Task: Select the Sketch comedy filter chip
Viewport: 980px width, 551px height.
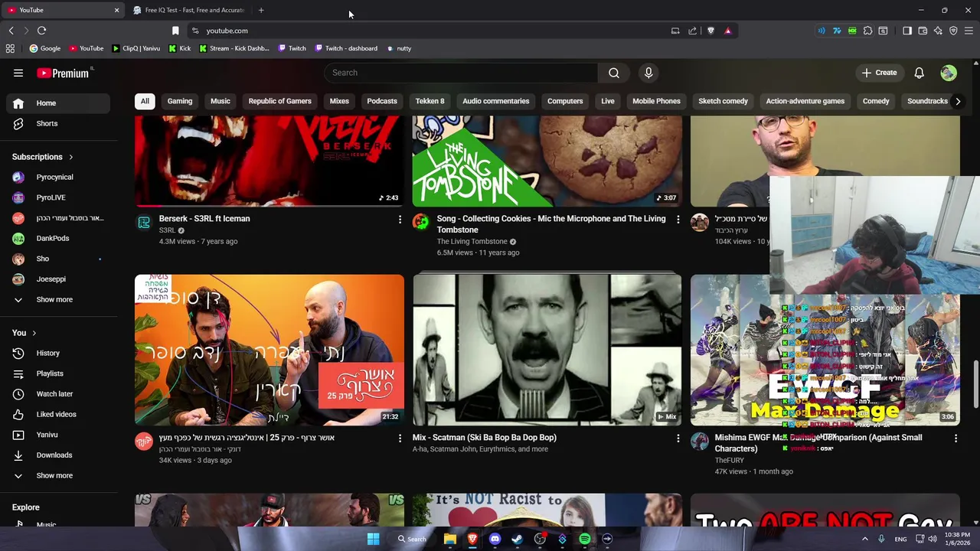Action: click(723, 101)
